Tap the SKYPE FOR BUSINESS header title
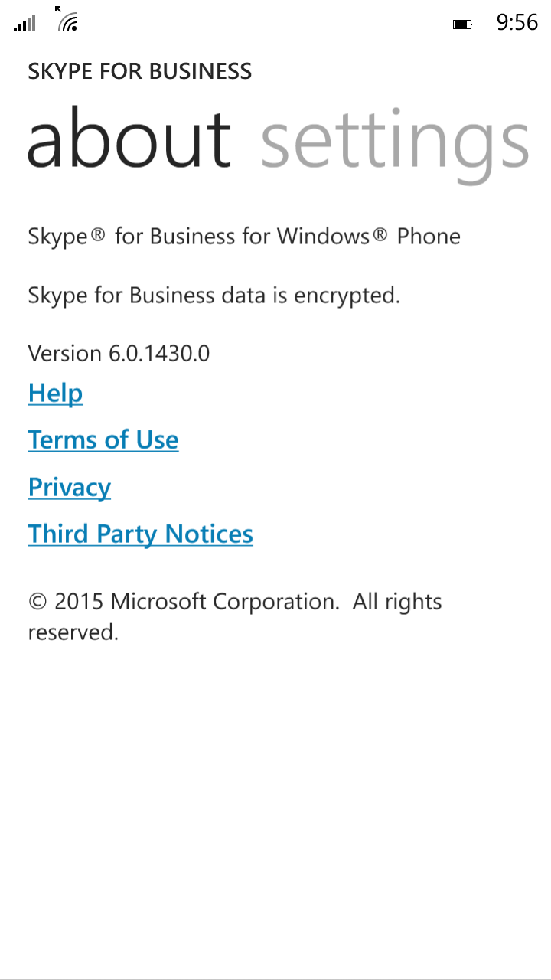The image size is (551, 980). pos(140,72)
